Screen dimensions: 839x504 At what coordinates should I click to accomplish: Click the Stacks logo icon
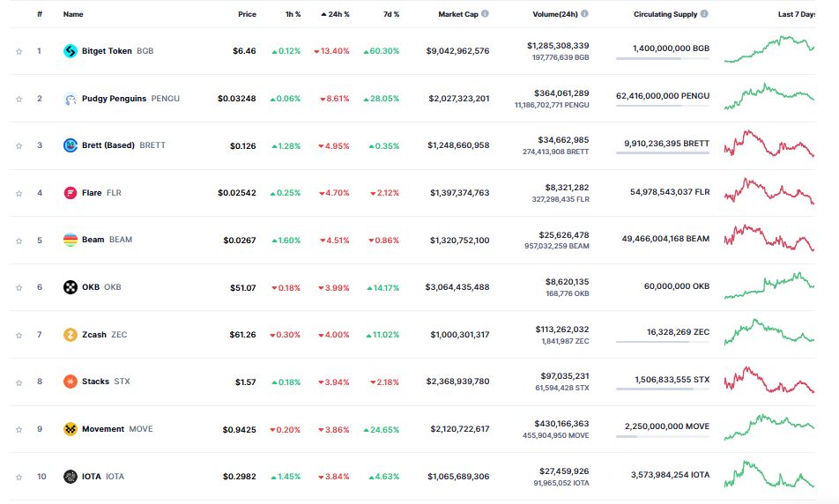tap(71, 382)
